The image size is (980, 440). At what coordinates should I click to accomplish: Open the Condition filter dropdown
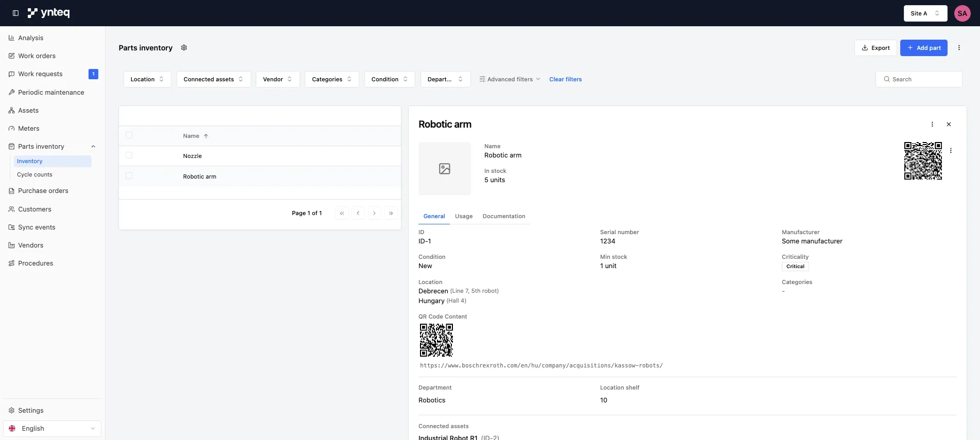coord(390,79)
